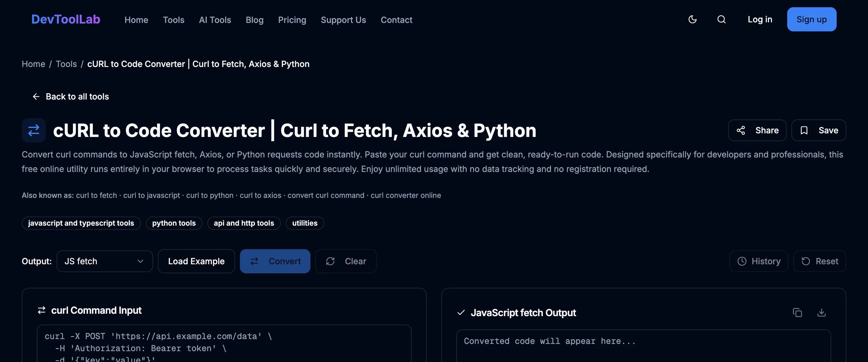Expand the JS fetch output dropdown
Viewport: 868px width, 362px height.
pos(105,261)
